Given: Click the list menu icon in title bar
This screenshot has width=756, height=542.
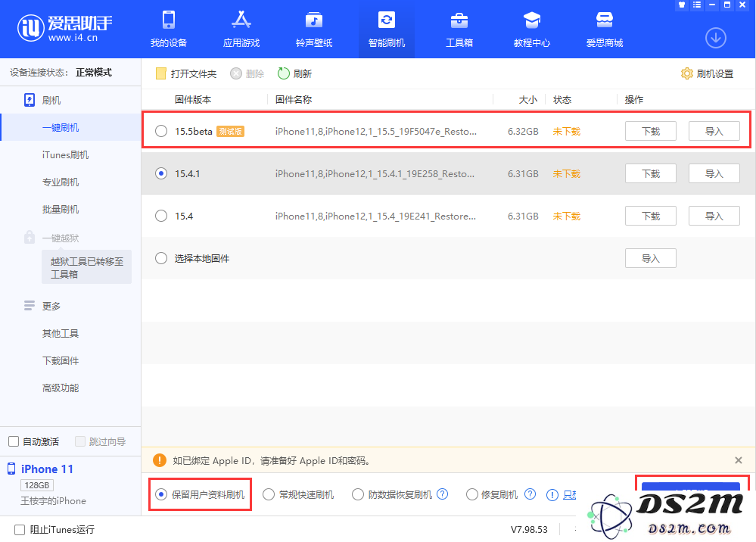Looking at the screenshot, I should [x=697, y=5].
